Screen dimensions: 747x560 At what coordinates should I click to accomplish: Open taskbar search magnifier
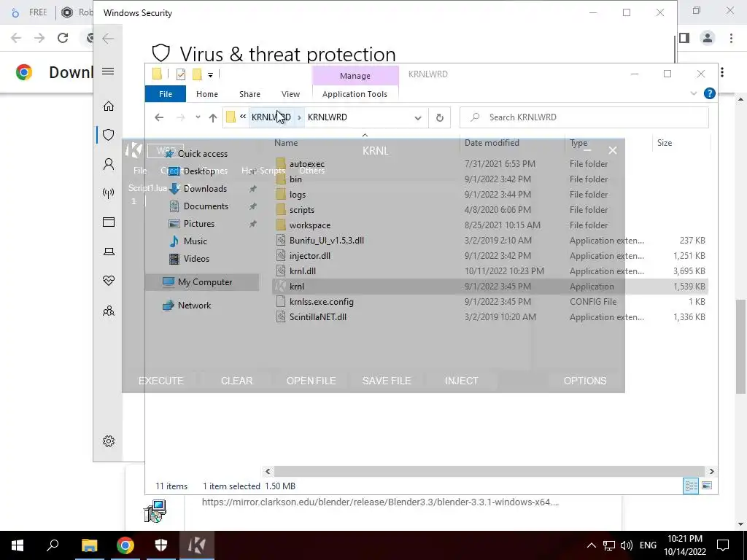(x=53, y=545)
